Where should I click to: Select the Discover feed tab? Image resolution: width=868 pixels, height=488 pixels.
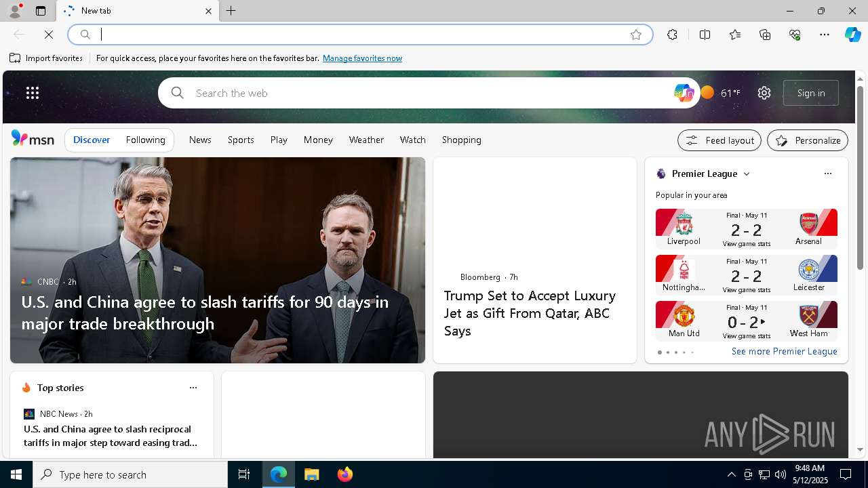(x=92, y=140)
